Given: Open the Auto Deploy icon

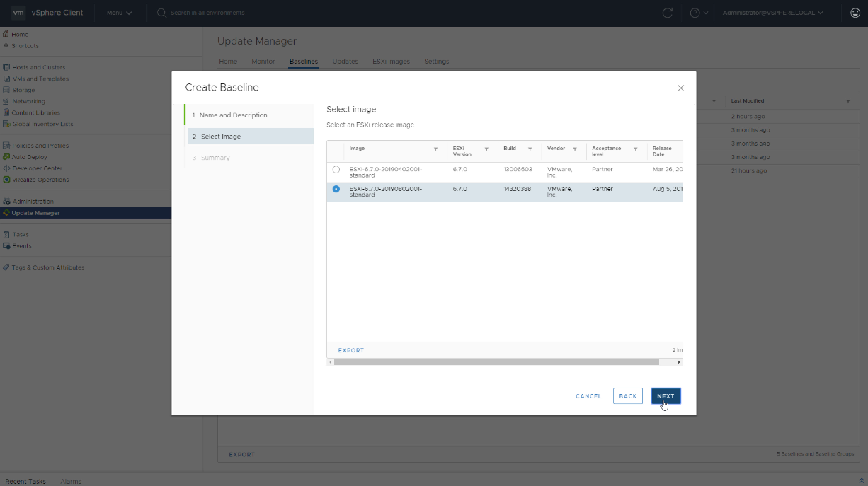Looking at the screenshot, I should pos(6,157).
